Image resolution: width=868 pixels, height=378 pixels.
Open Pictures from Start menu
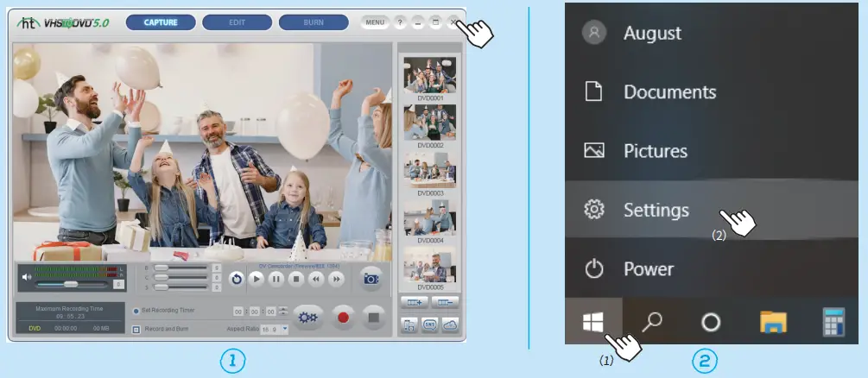[x=712, y=151]
